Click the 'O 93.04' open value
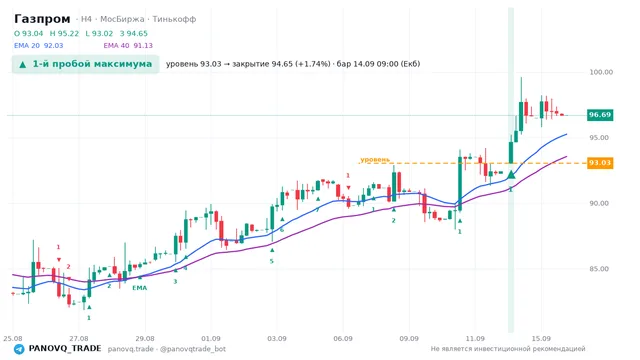The height and width of the screenshot is (360, 640). point(29,33)
